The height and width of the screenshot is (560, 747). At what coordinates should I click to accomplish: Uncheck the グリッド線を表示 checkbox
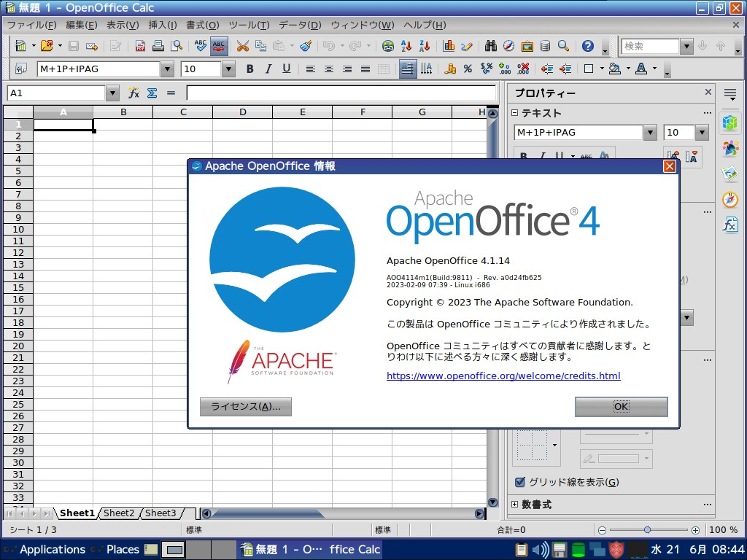pos(520,482)
